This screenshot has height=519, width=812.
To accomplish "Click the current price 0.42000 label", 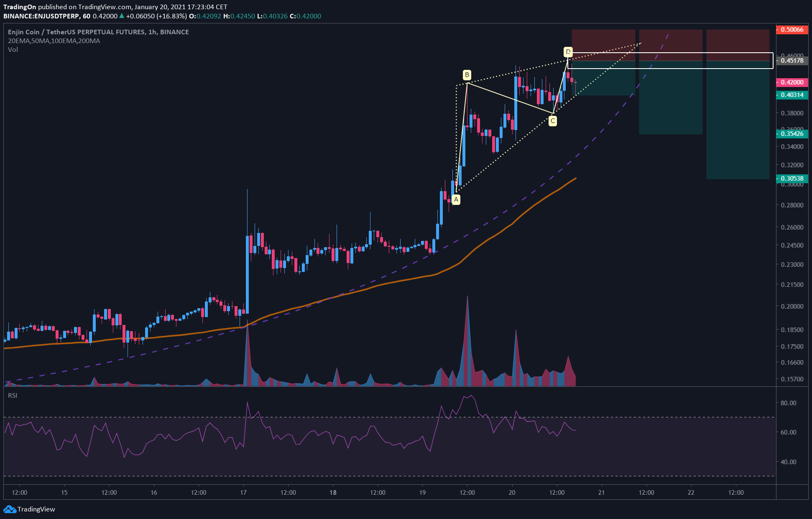I will (792, 82).
